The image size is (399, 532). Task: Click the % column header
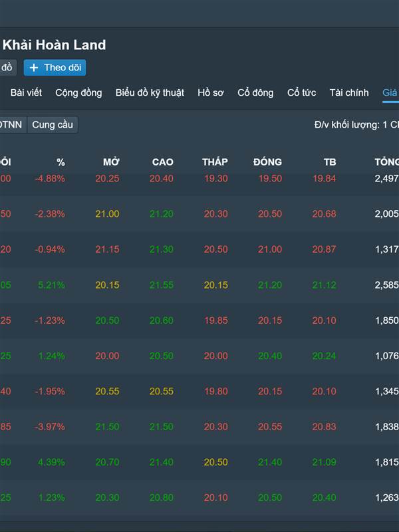[61, 162]
